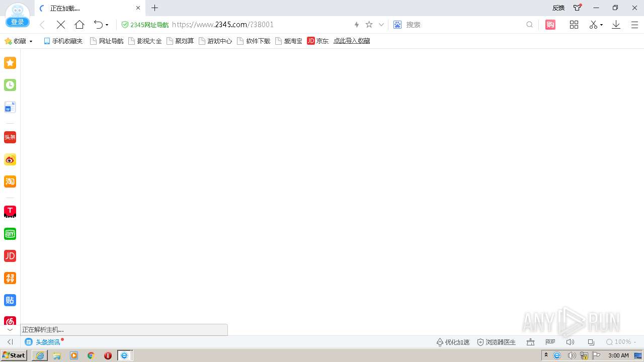
Task: Open the 软件下载 bookmark
Action: (254, 41)
